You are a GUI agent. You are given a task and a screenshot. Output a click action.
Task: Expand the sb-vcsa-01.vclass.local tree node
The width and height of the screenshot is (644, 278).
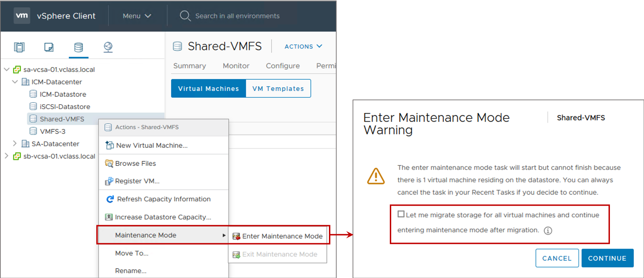point(6,156)
